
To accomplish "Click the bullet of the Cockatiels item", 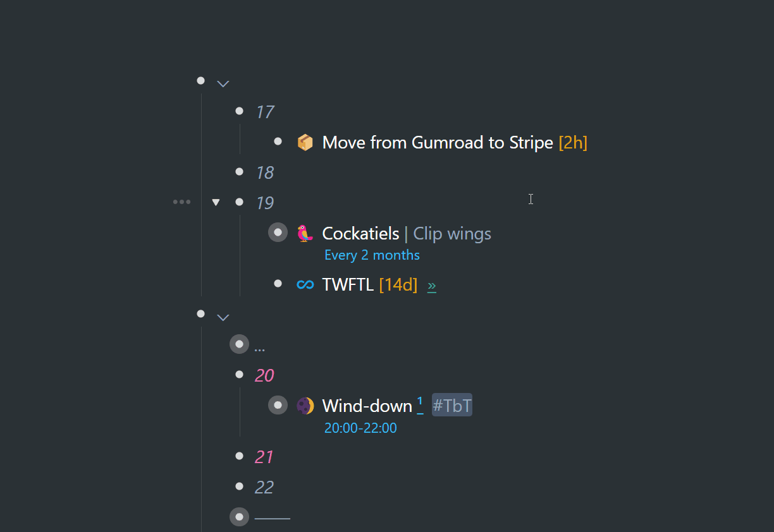I will tap(278, 233).
